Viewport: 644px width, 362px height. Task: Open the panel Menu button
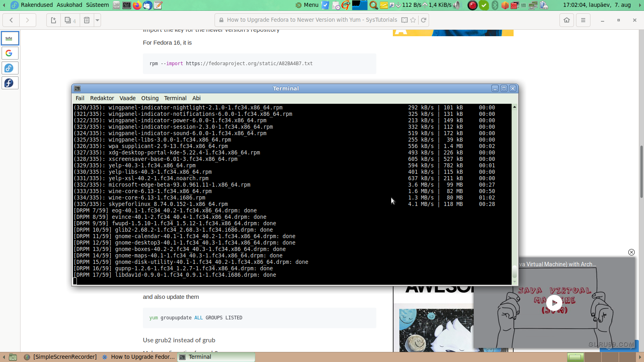(307, 5)
